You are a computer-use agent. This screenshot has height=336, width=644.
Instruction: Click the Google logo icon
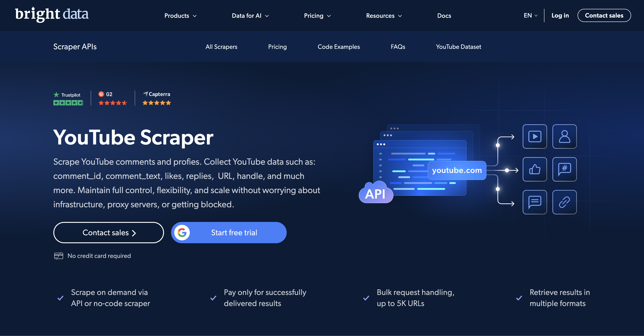(182, 233)
